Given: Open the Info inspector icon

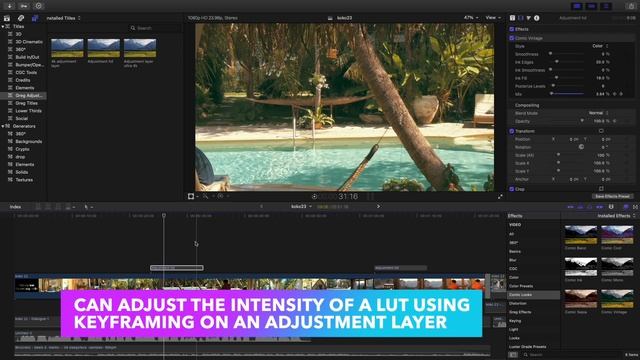Looking at the screenshot, I should (537, 18).
